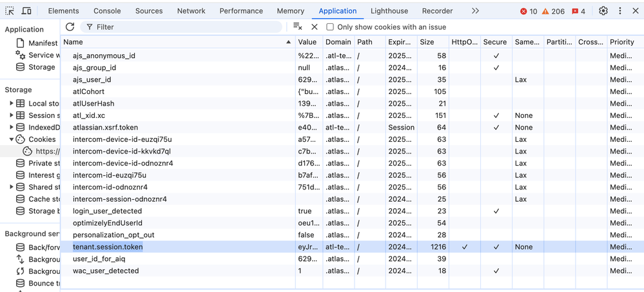Open DevTools settings gear
The width and height of the screenshot is (644, 292).
603,11
